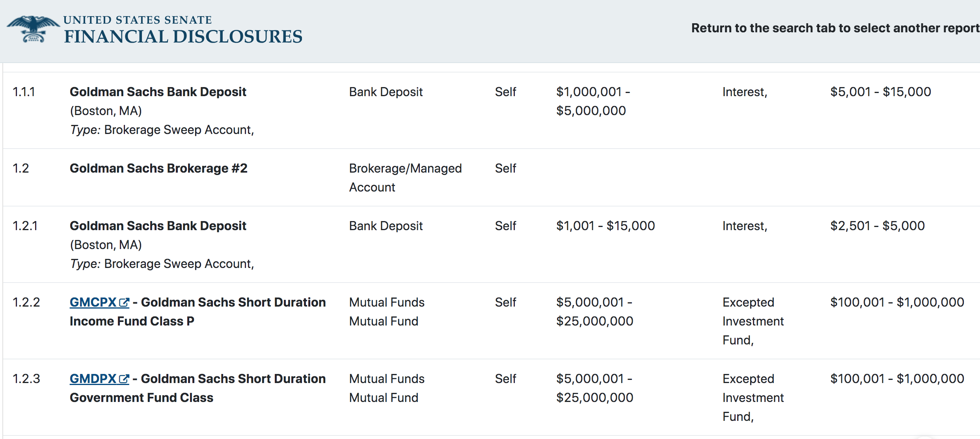Screen dimensions: 980x439
Task: Open GMDPX via its external-link icon
Action: [x=124, y=378]
